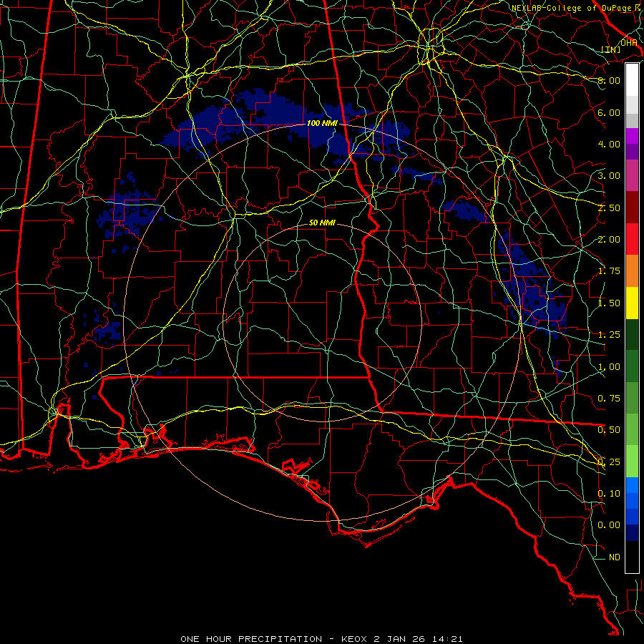Click the "2.50" legend value
644x644 pixels.
pos(609,208)
